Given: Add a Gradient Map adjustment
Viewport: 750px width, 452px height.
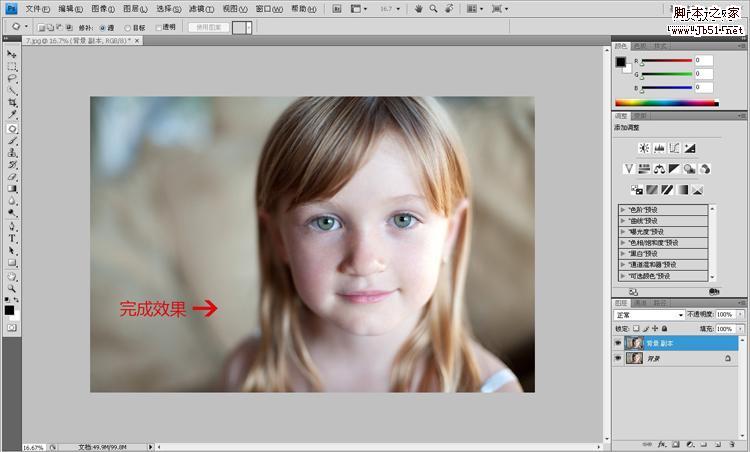Looking at the screenshot, I should pos(682,190).
